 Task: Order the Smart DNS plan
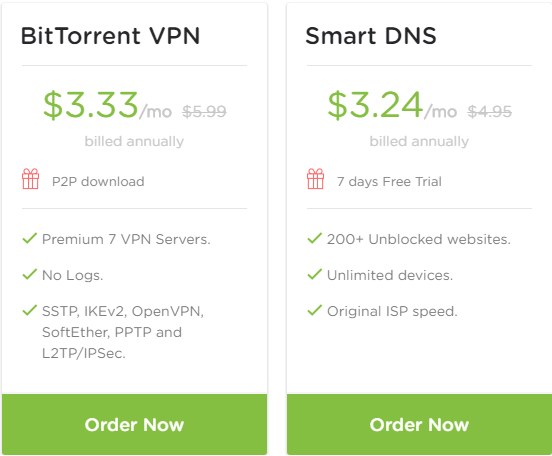tap(419, 424)
